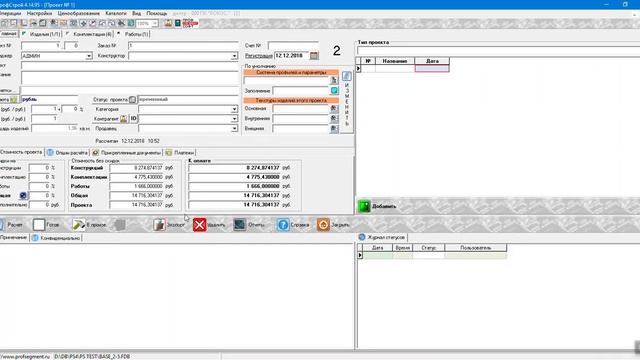Image resolution: width=640 pixels, height=360 pixels.
Task: Open the Ценообразование menu
Action: coord(78,13)
